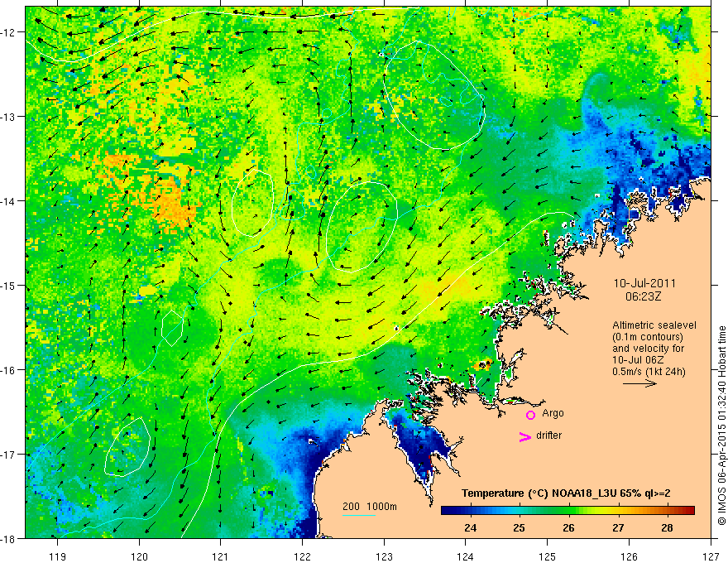Click longitude axis label '121'
The height and width of the screenshot is (563, 728).
(221, 556)
